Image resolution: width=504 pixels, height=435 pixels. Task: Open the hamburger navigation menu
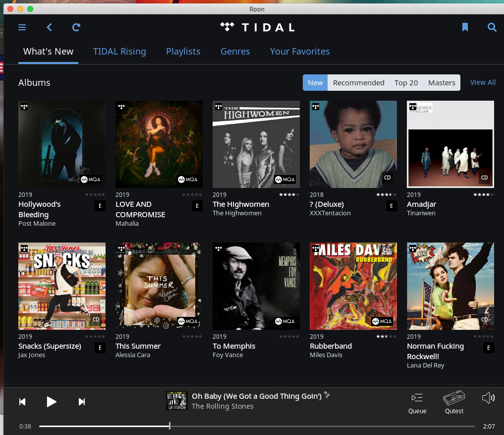tap(22, 27)
